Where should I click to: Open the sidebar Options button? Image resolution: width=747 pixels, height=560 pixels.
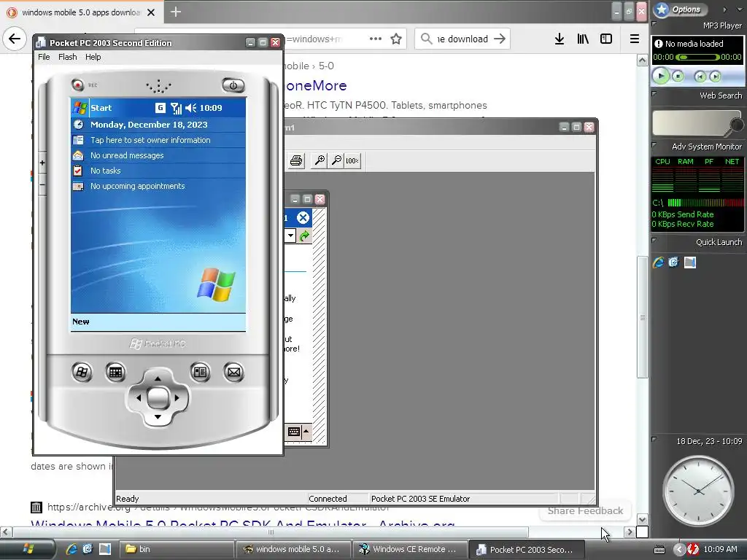(x=681, y=9)
